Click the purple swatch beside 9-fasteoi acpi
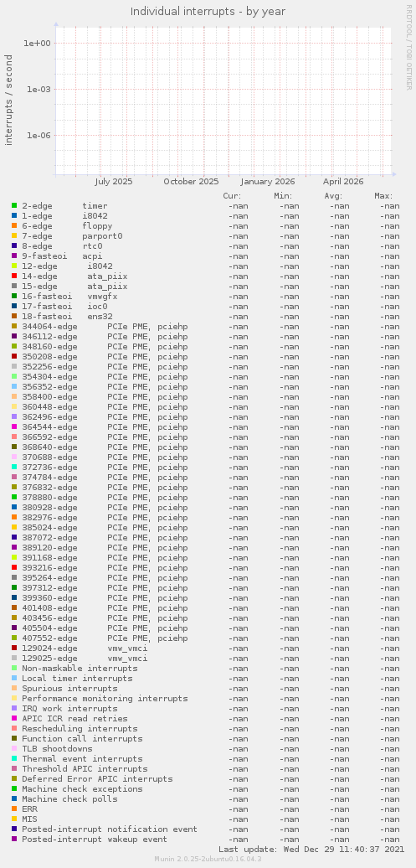416x868 pixels. pyautogui.click(x=14, y=256)
